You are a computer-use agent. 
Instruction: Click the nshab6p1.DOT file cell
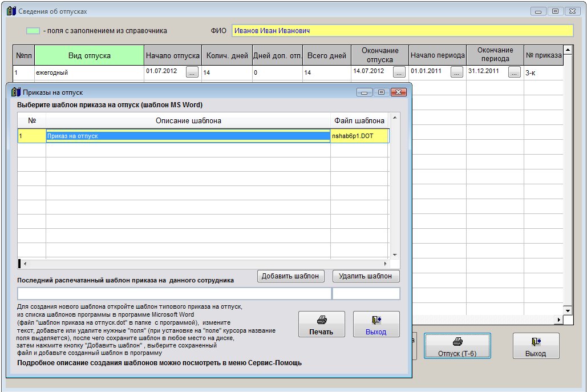[359, 136]
